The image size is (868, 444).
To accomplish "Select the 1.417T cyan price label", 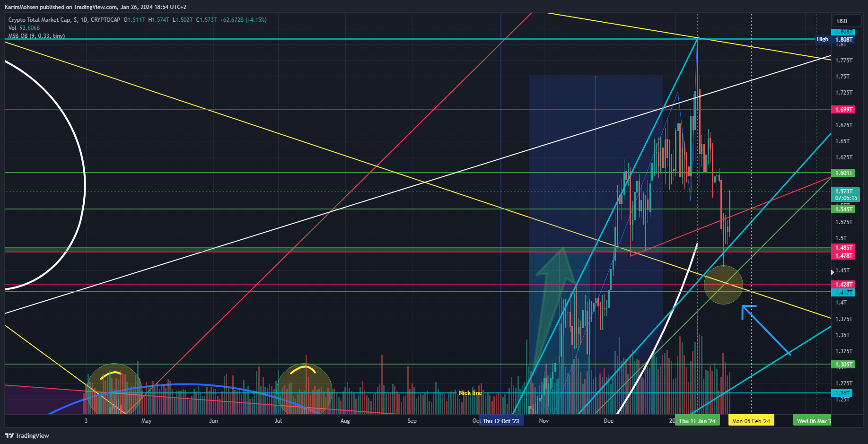I will pos(843,292).
